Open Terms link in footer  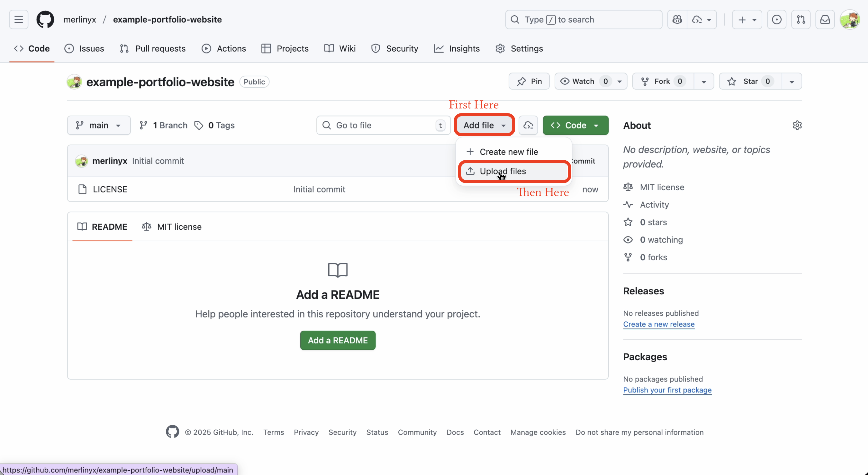(x=273, y=432)
